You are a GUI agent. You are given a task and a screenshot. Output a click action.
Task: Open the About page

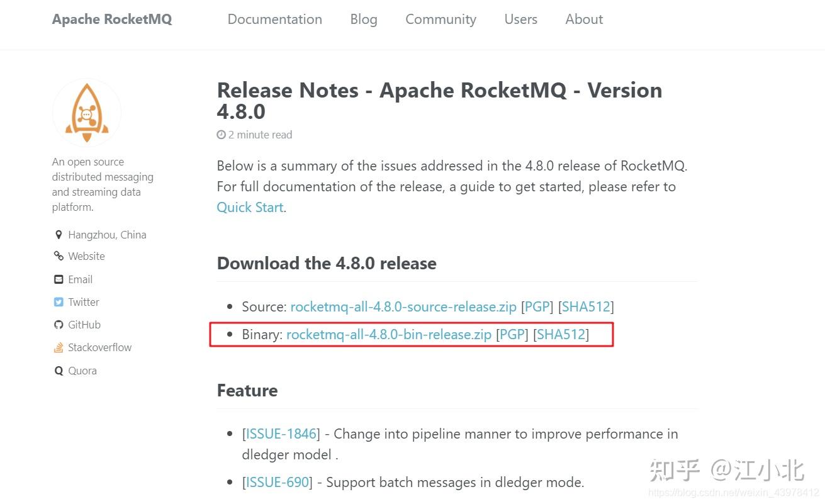pyautogui.click(x=583, y=19)
